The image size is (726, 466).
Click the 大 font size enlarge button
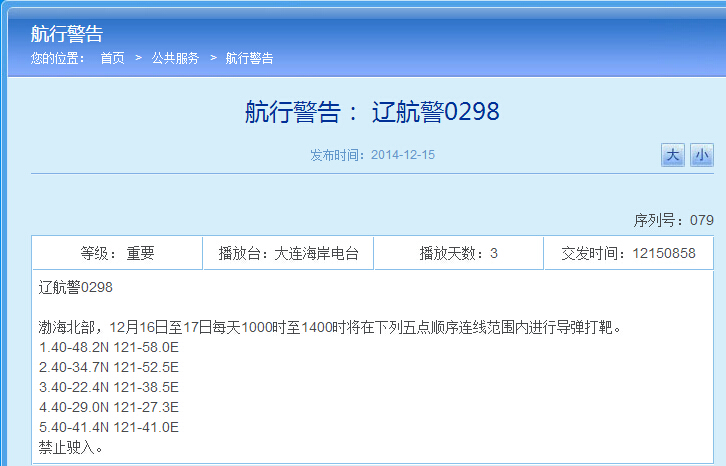pos(672,155)
